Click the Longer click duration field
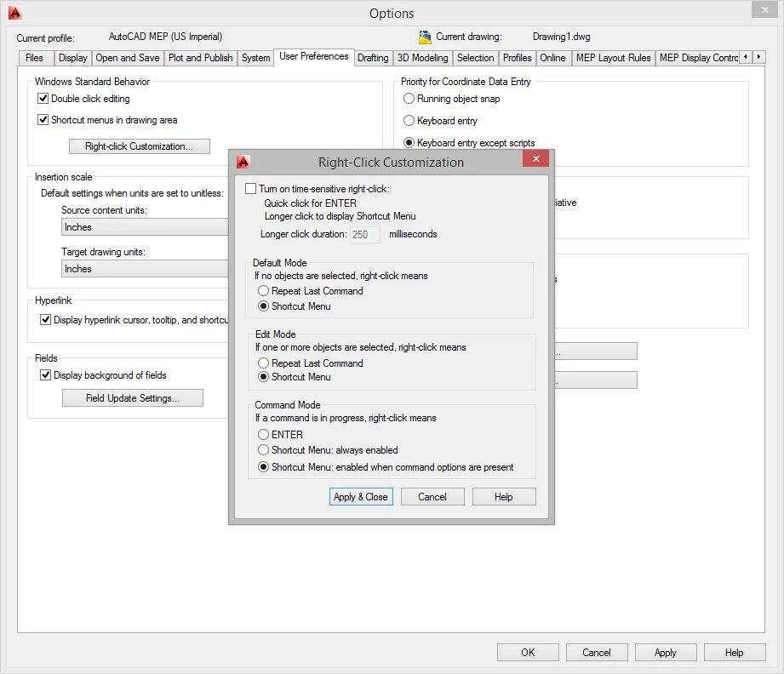The height and width of the screenshot is (674, 784). point(364,235)
